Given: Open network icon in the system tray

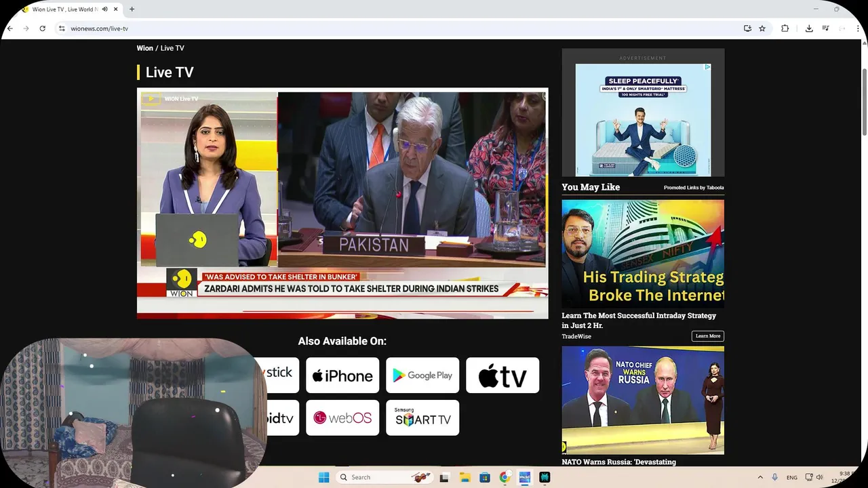Looking at the screenshot, I should point(809,477).
